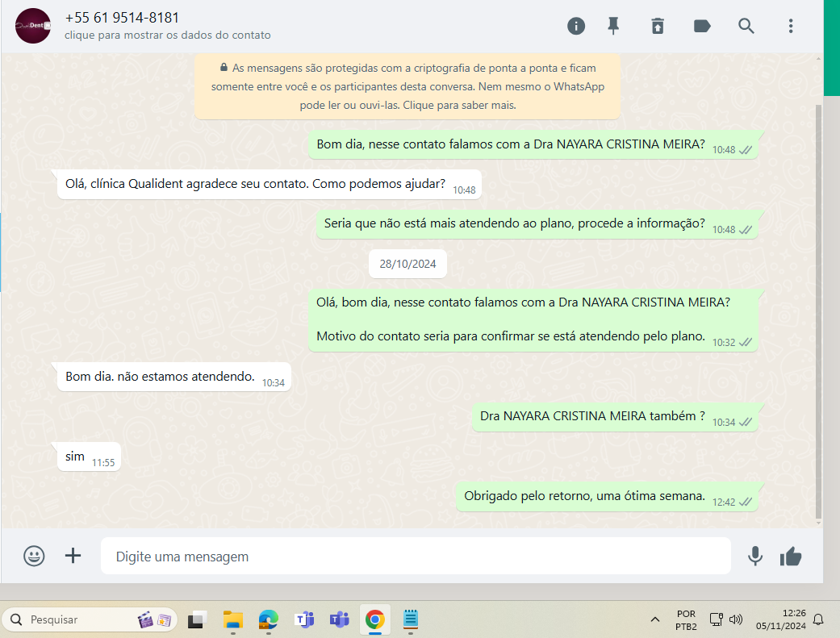The image size is (840, 638).
Task: Select message 'Olá, clínica Qualident agradece seu contato'
Action: click(270, 184)
